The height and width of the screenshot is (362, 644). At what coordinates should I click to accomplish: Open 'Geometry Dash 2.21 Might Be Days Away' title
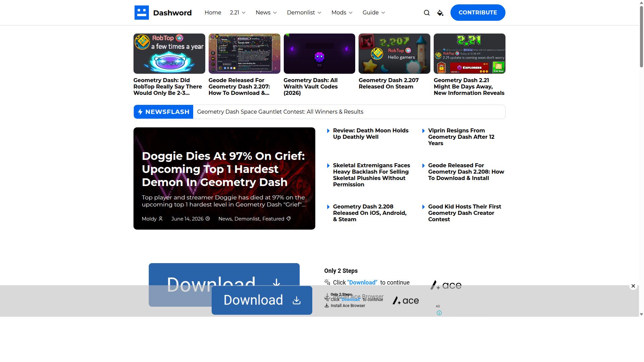pyautogui.click(x=469, y=87)
